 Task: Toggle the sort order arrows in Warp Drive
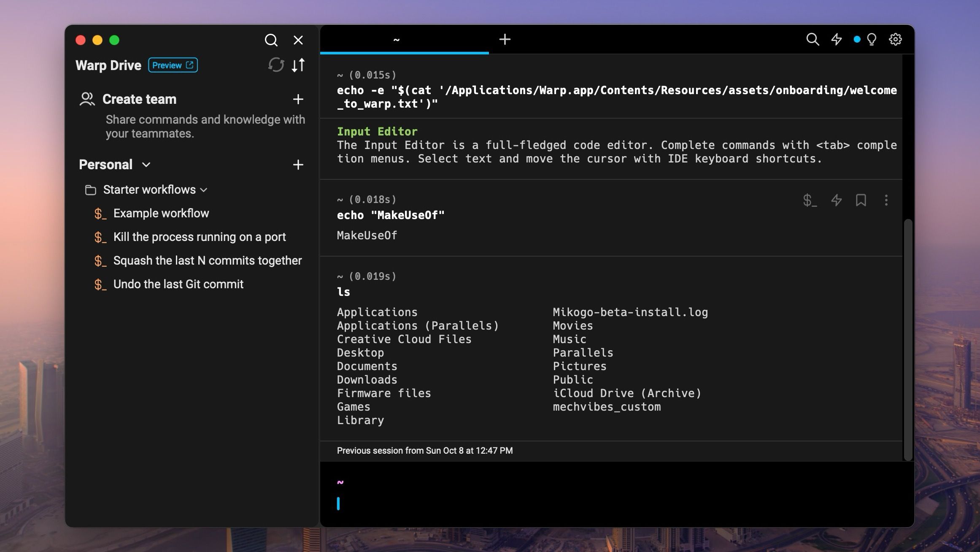click(x=298, y=65)
